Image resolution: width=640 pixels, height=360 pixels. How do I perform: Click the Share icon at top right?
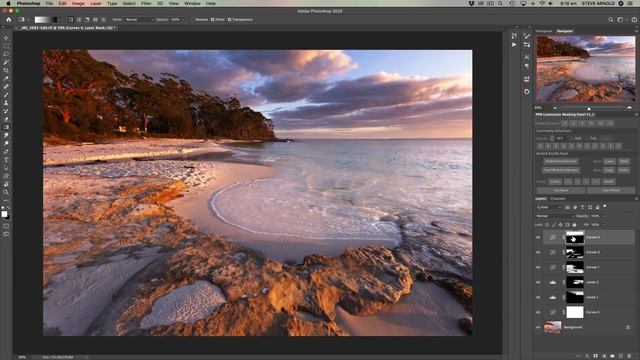tap(634, 19)
